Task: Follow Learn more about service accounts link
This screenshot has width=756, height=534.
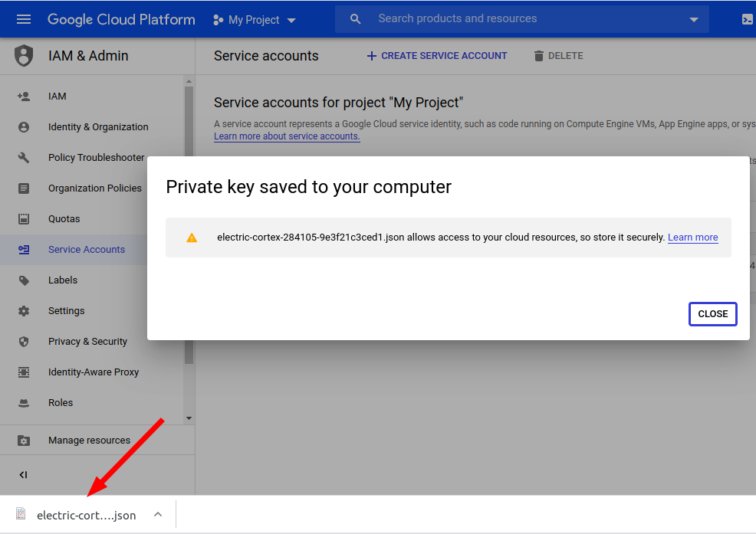Action: [x=287, y=136]
